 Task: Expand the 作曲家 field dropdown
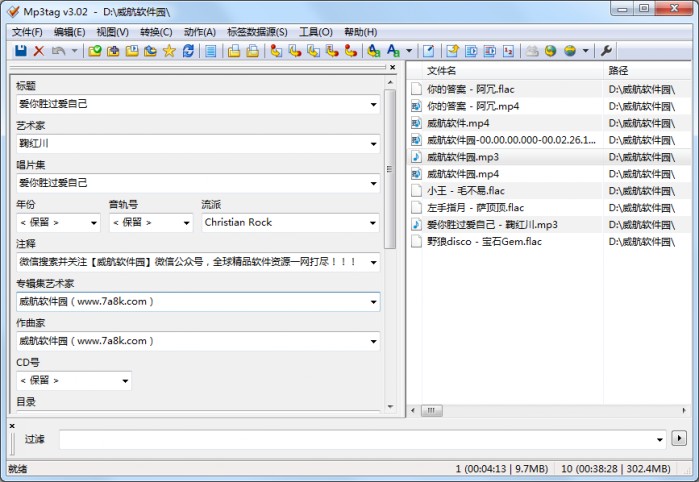[x=373, y=342]
